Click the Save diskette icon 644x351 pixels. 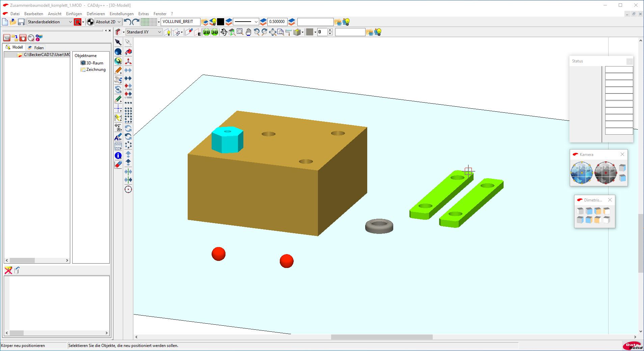(x=21, y=22)
